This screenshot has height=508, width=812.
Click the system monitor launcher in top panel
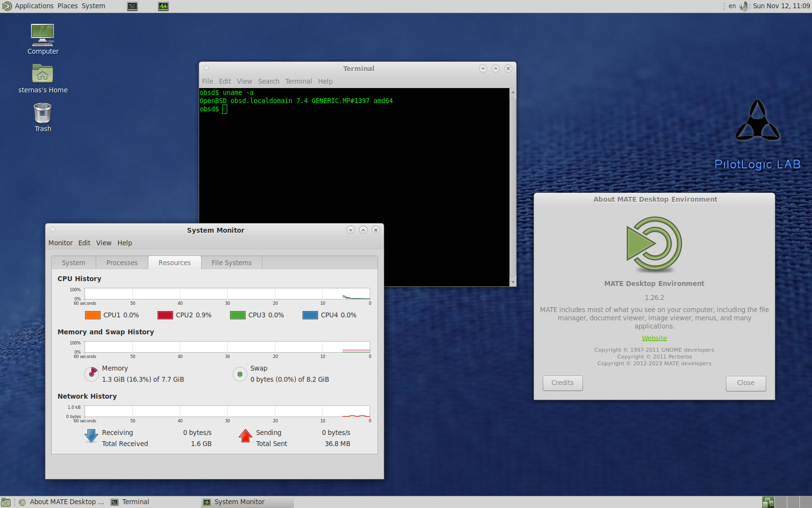tap(163, 6)
